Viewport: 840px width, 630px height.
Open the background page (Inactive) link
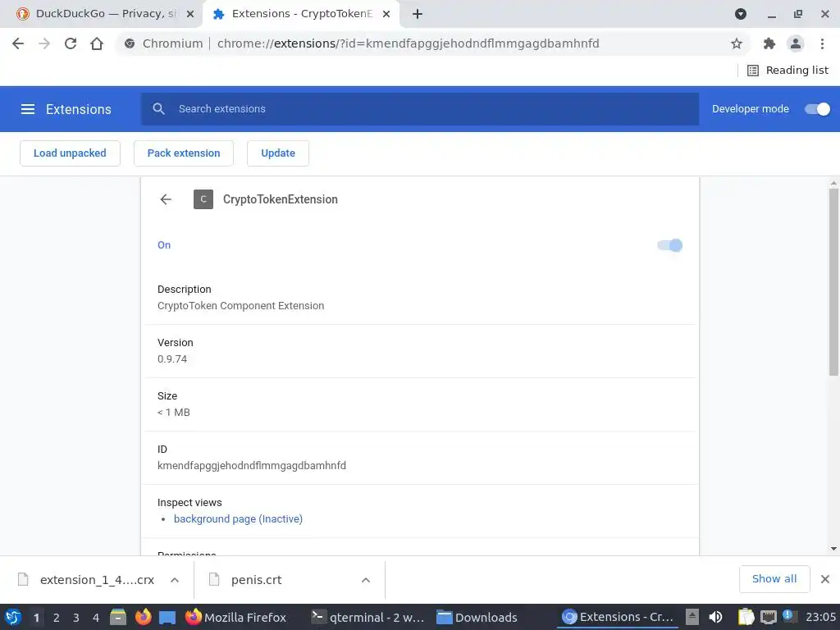pyautogui.click(x=238, y=519)
